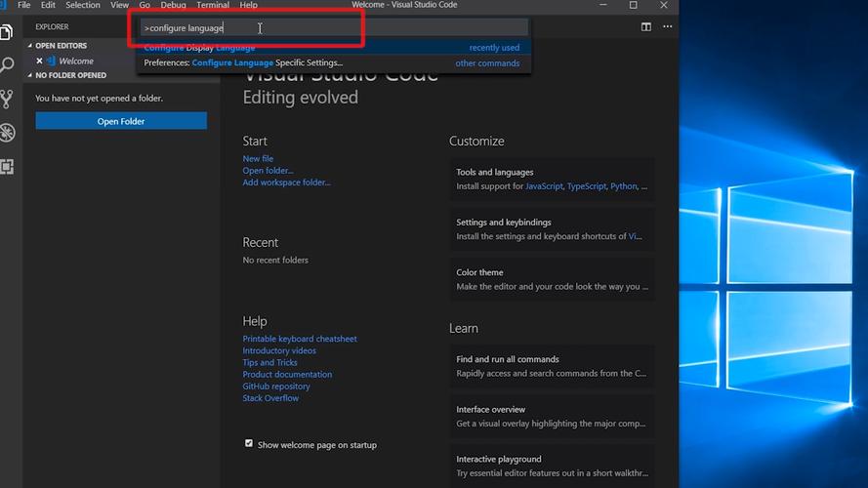Click the JavaScript link under Tools and languages

pos(544,186)
